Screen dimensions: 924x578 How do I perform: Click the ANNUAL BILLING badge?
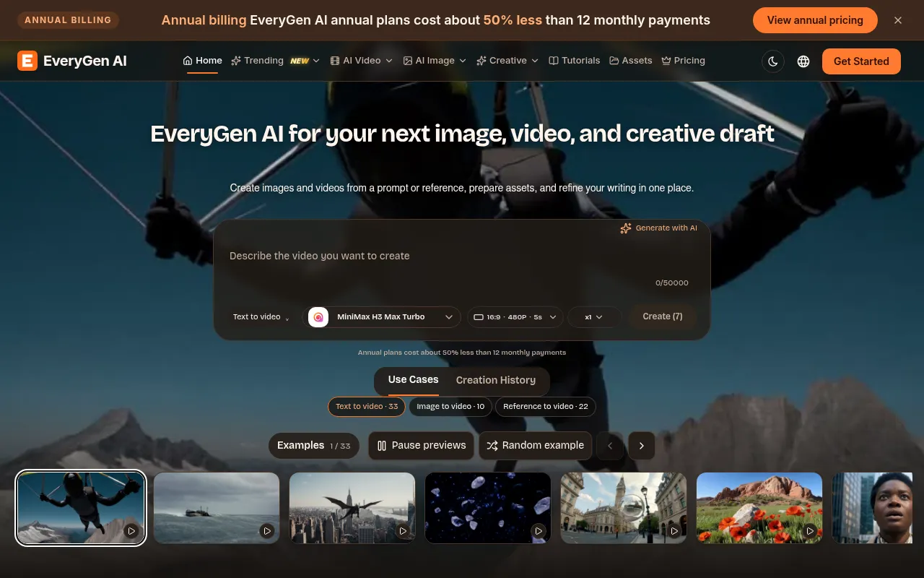coord(68,20)
